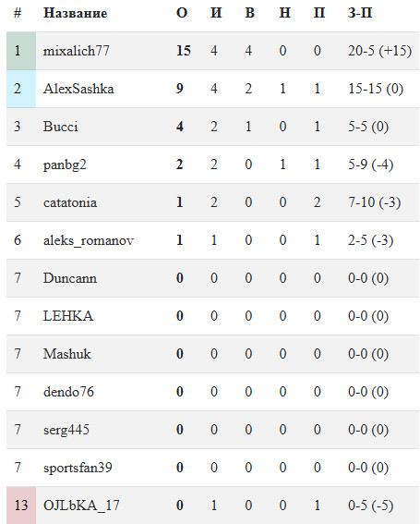Click the green rank 1 cell

[21, 51]
